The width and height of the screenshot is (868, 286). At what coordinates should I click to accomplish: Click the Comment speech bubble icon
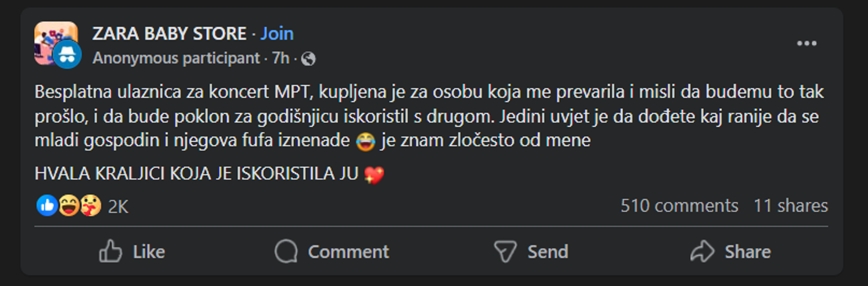coord(286,251)
